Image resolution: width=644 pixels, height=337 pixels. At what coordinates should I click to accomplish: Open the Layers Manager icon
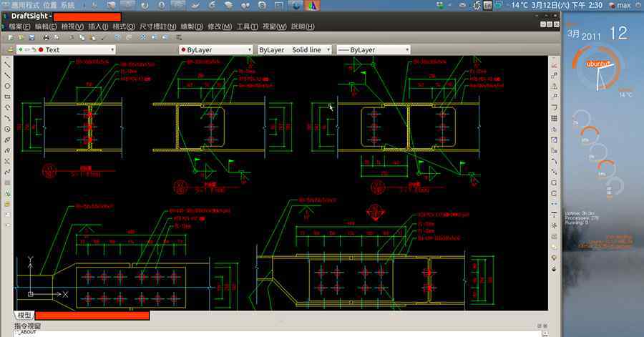(11, 49)
